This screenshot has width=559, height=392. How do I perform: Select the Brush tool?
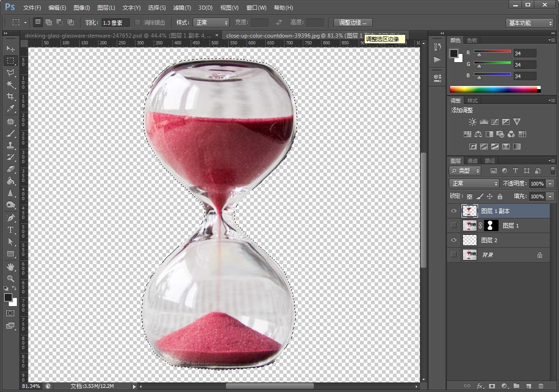click(x=11, y=134)
